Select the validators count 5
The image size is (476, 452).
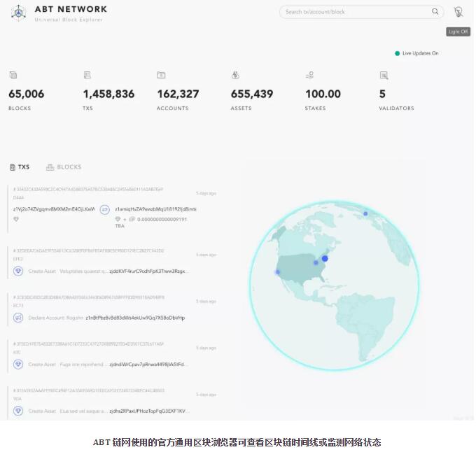click(382, 94)
